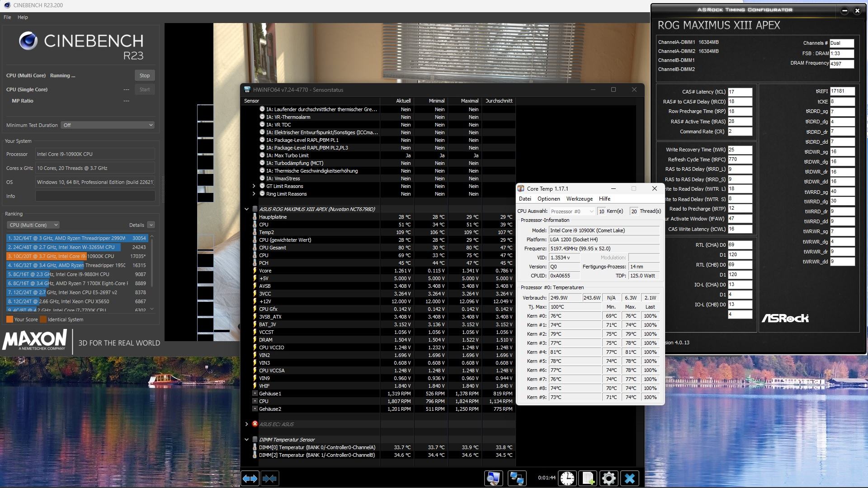This screenshot has height=488, width=868.
Task: Click collapse columns arrows icon in HWiNFO toolbar
Action: point(269,478)
